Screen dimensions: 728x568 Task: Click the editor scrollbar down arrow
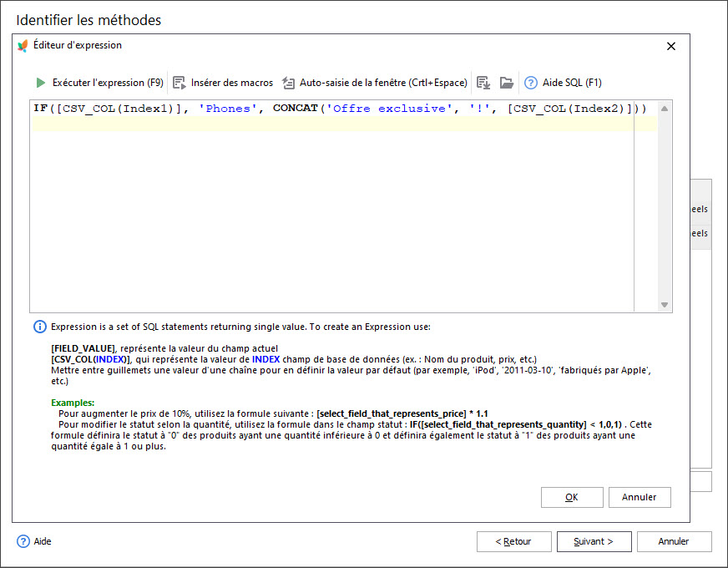(x=665, y=305)
